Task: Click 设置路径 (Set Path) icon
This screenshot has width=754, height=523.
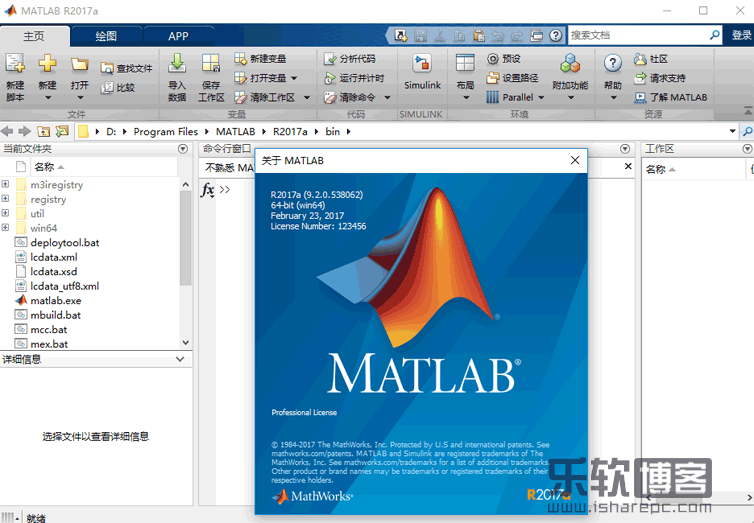Action: click(x=493, y=78)
